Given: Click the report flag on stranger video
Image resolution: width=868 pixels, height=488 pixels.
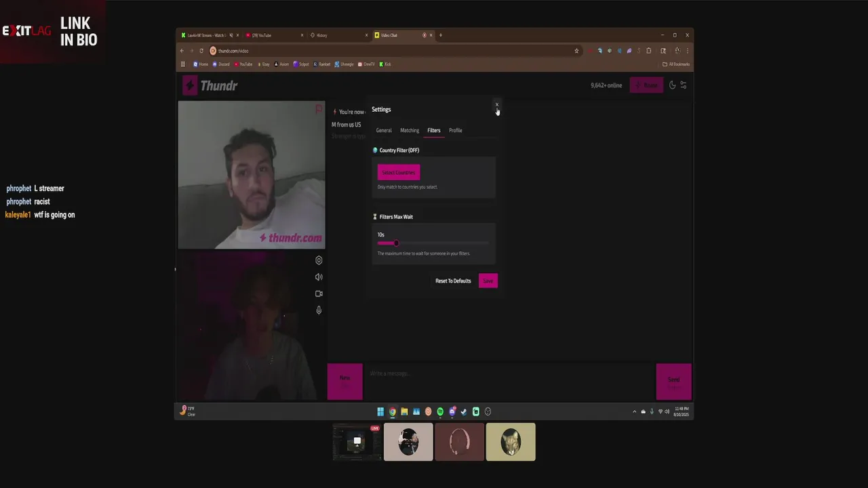Looking at the screenshot, I should pos(319,108).
